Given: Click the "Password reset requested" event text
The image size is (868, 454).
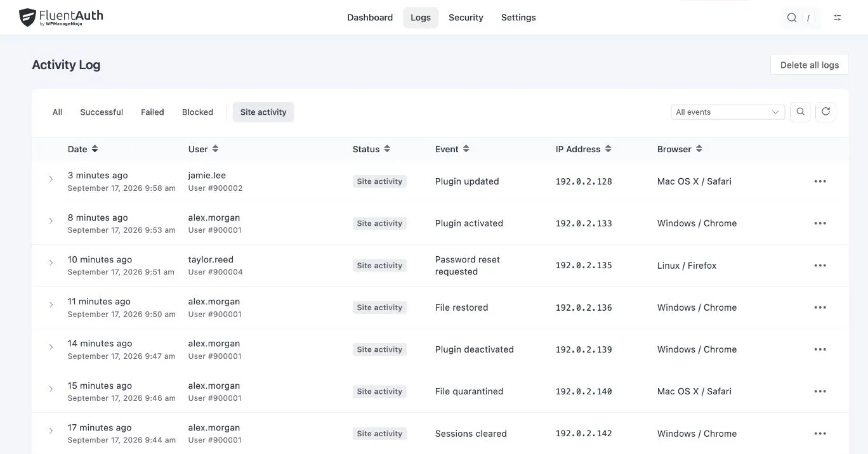Looking at the screenshot, I should click(468, 266).
